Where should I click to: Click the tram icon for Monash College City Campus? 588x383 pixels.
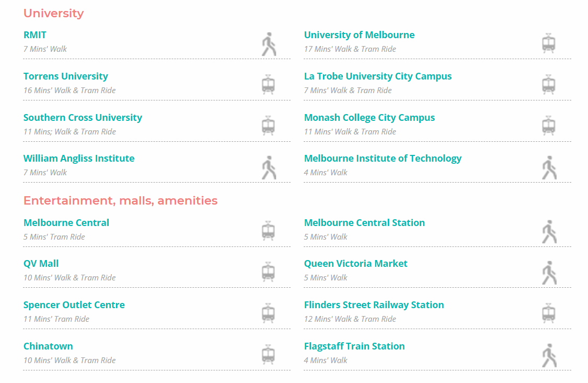pos(549,126)
